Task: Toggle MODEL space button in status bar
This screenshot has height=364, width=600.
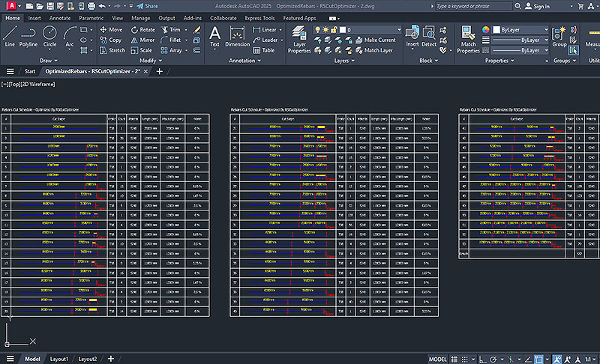Action: [437, 359]
